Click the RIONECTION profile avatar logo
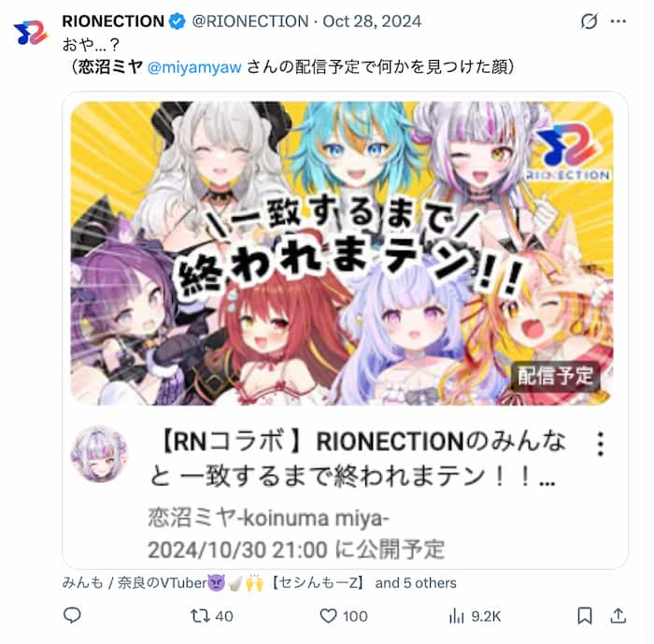This screenshot has height=644, width=654. coord(31,32)
